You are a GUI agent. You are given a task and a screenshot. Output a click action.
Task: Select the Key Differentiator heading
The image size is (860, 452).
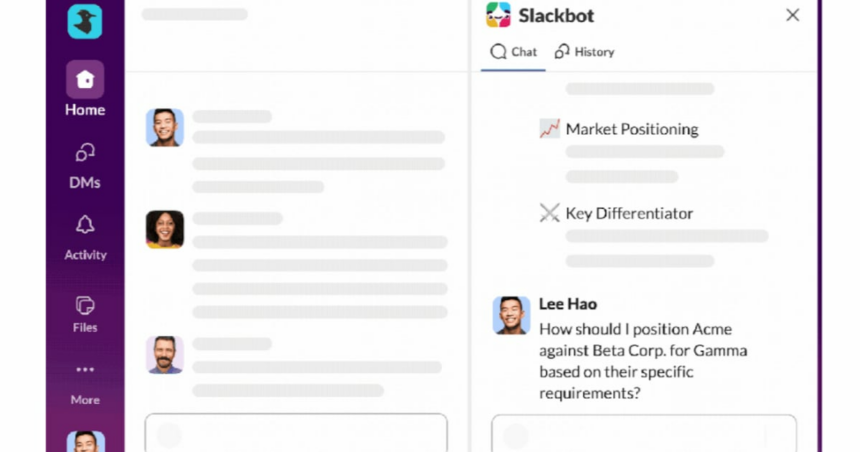[629, 213]
